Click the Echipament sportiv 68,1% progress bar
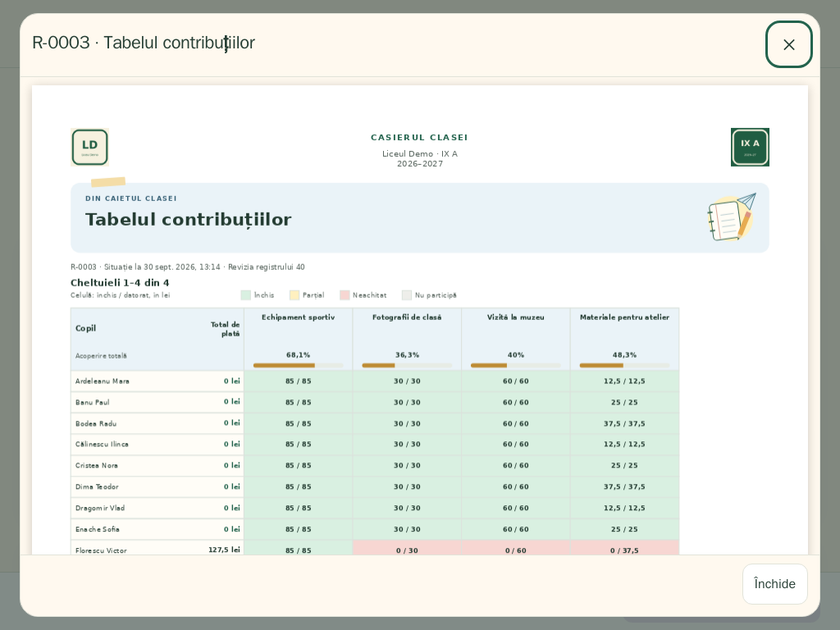 pos(299,365)
